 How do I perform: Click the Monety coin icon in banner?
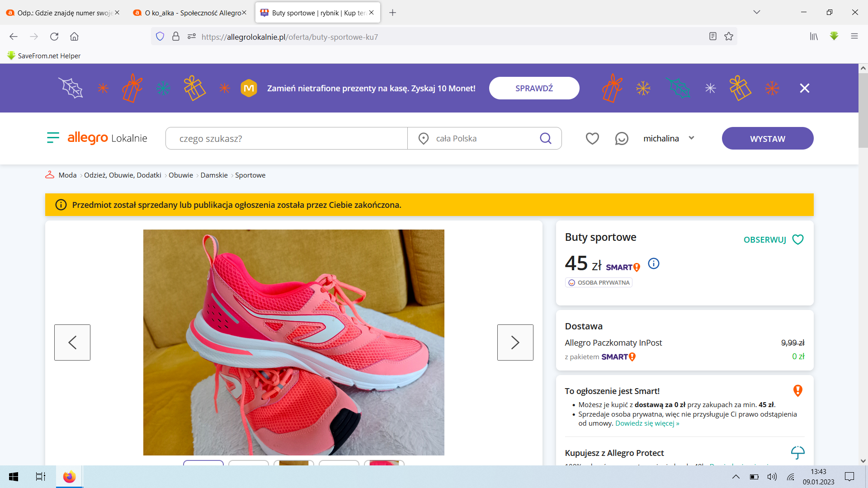click(249, 88)
